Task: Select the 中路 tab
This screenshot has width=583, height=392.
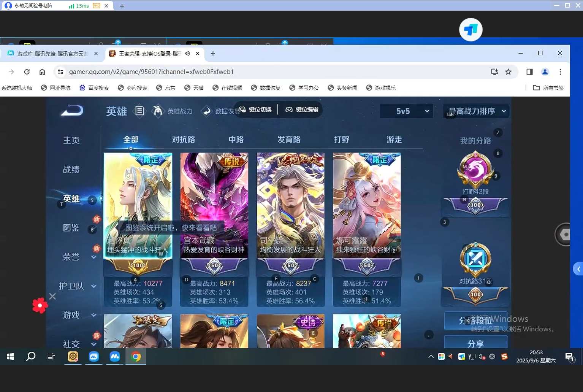Action: pos(236,140)
